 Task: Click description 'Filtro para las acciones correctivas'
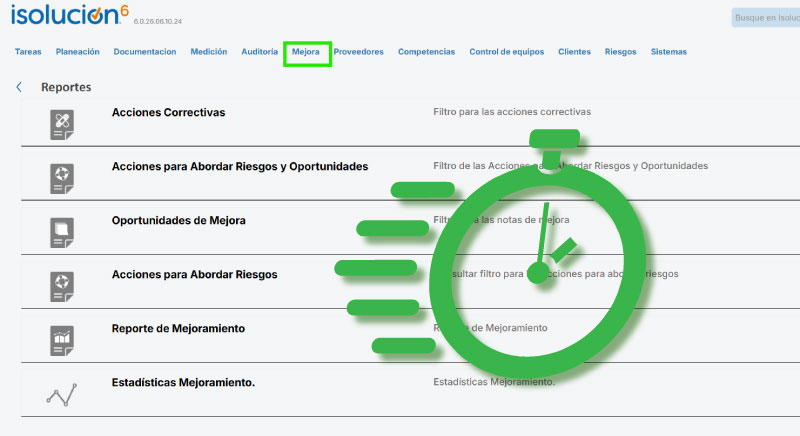512,112
